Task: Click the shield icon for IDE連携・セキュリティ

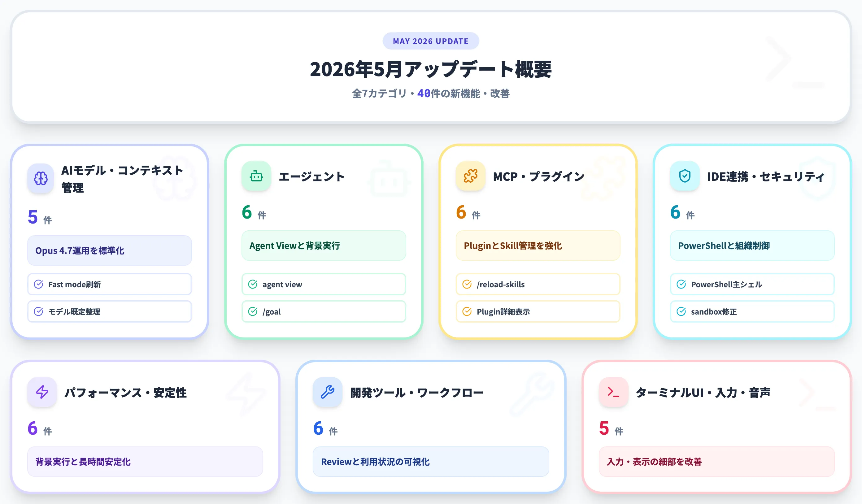Action: tap(685, 176)
